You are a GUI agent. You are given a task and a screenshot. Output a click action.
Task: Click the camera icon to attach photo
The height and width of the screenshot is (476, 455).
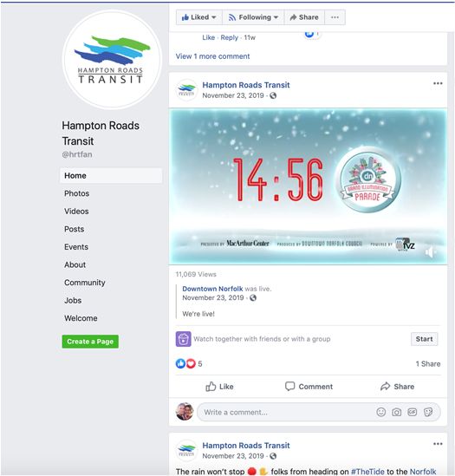pos(396,412)
